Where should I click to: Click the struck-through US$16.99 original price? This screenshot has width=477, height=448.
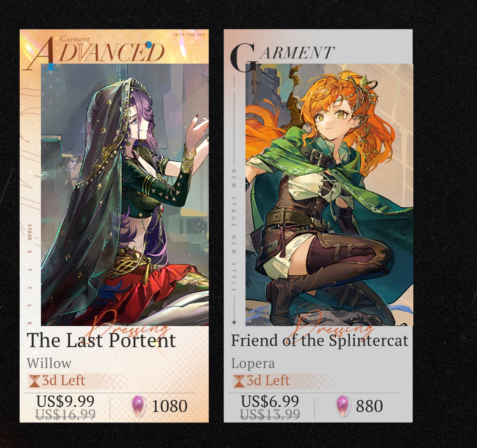tap(66, 415)
